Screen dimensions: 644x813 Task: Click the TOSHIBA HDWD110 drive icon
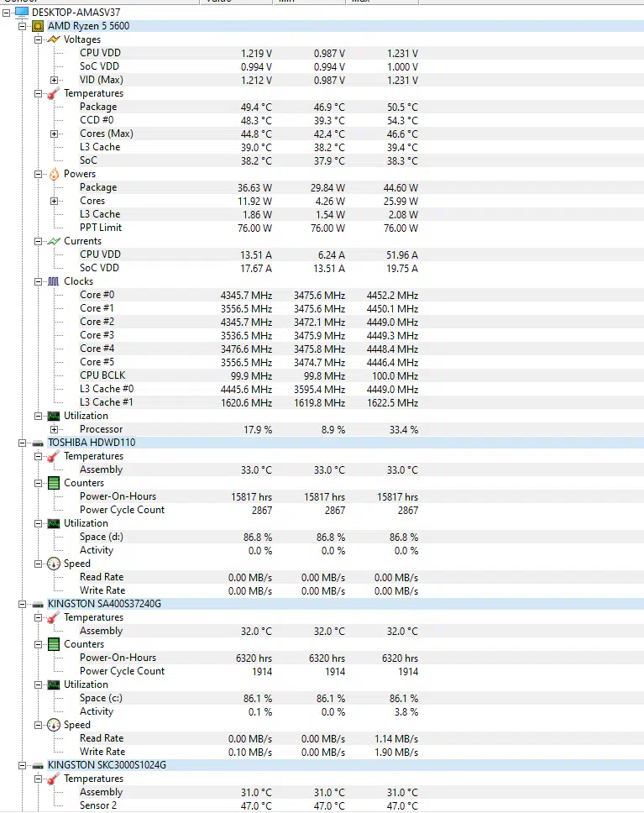(x=38, y=443)
